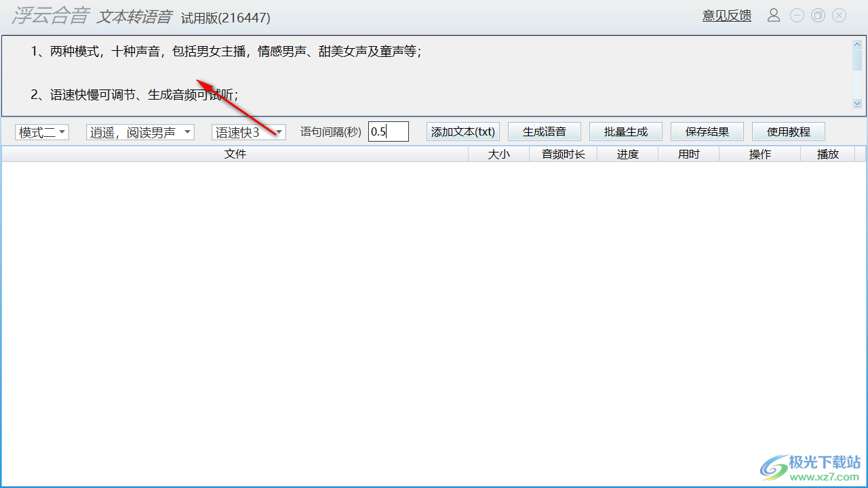This screenshot has width=868, height=488.
Task: Open the 使用教程 tutorial button
Action: [x=789, y=131]
